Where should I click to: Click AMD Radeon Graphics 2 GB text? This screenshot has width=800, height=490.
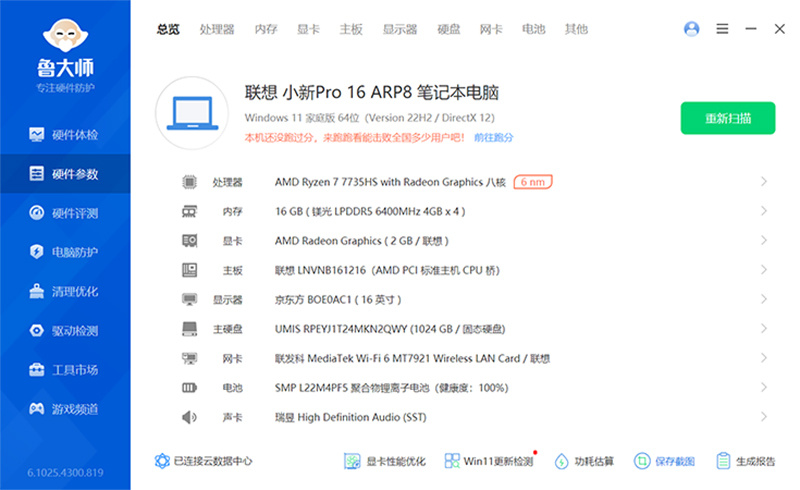pos(361,240)
